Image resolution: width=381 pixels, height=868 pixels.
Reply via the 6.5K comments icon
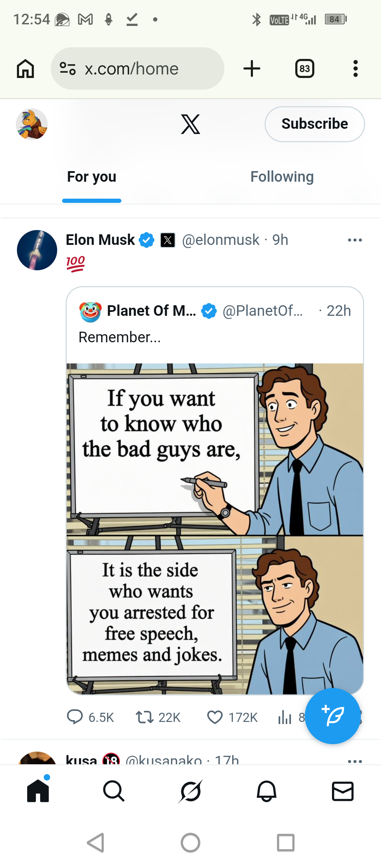(x=75, y=717)
